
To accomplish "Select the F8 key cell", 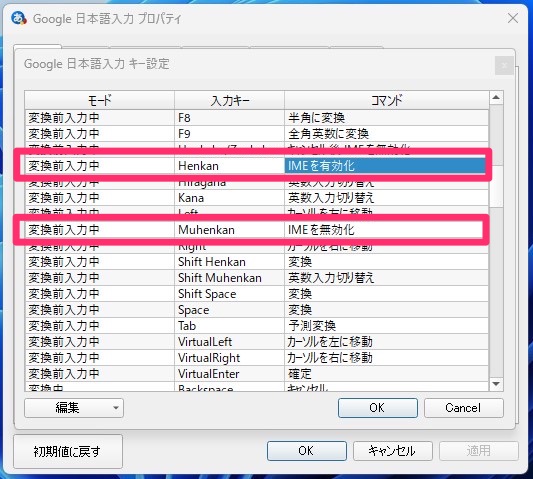I will click(x=229, y=118).
